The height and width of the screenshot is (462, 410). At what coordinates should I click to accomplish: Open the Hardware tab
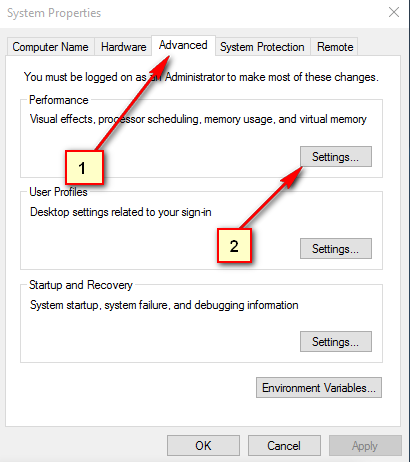tap(123, 47)
